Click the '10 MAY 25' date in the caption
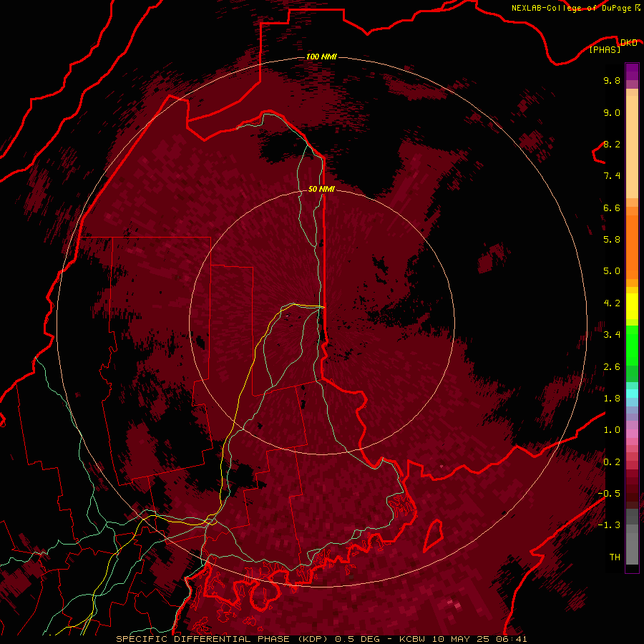 461,639
